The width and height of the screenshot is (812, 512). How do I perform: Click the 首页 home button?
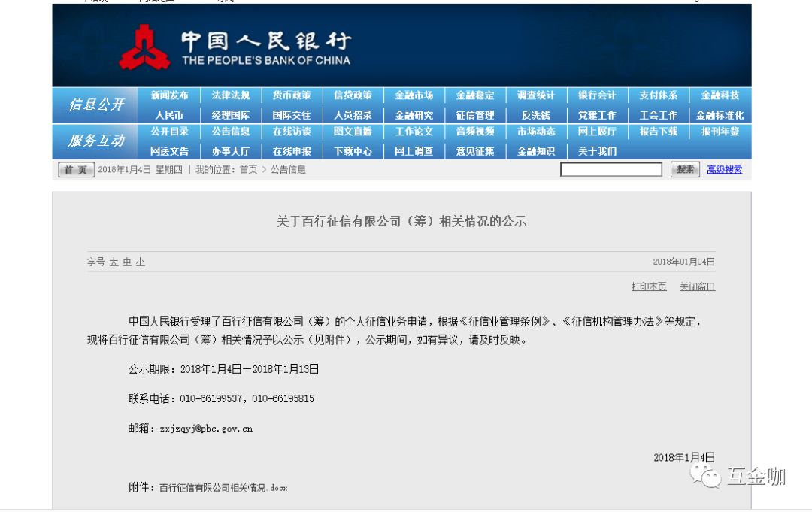[76, 169]
